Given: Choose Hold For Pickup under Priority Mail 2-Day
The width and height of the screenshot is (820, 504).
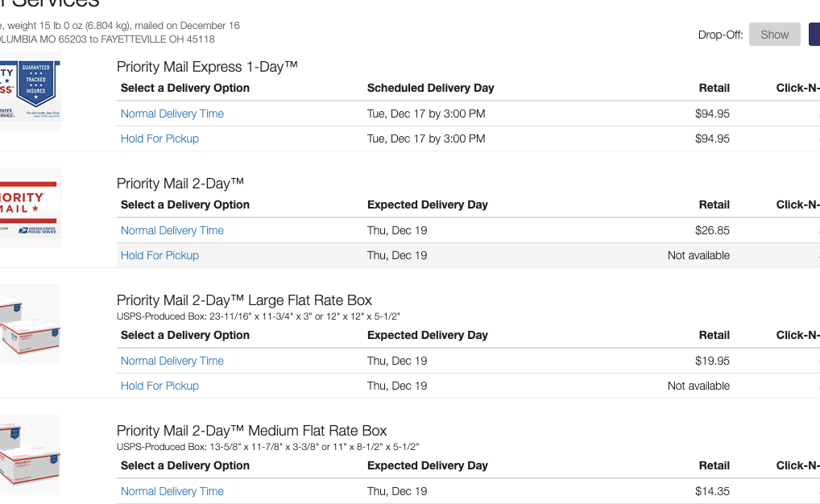Looking at the screenshot, I should 159,255.
